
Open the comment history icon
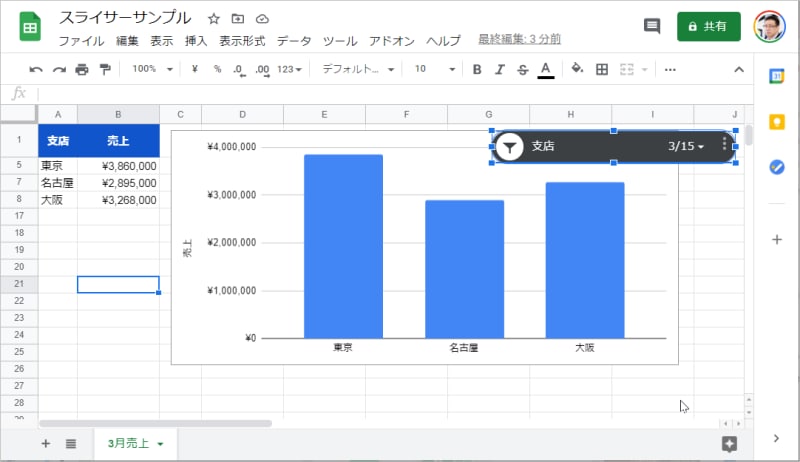[652, 26]
